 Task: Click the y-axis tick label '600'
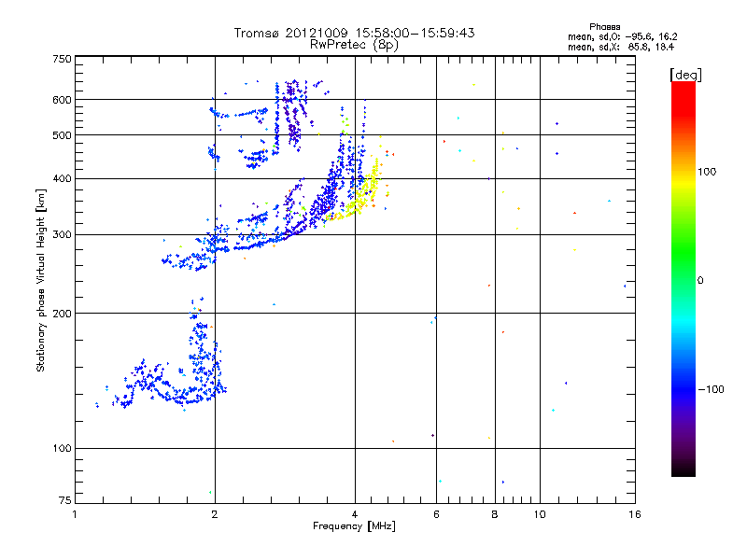62,100
